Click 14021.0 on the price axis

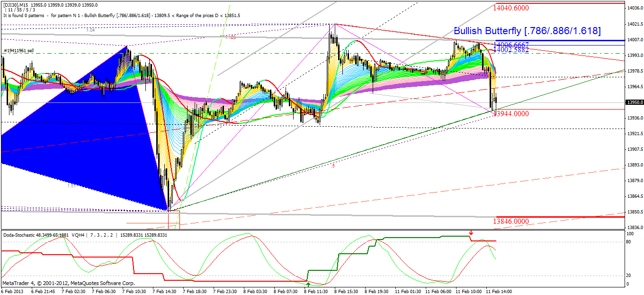click(x=634, y=24)
